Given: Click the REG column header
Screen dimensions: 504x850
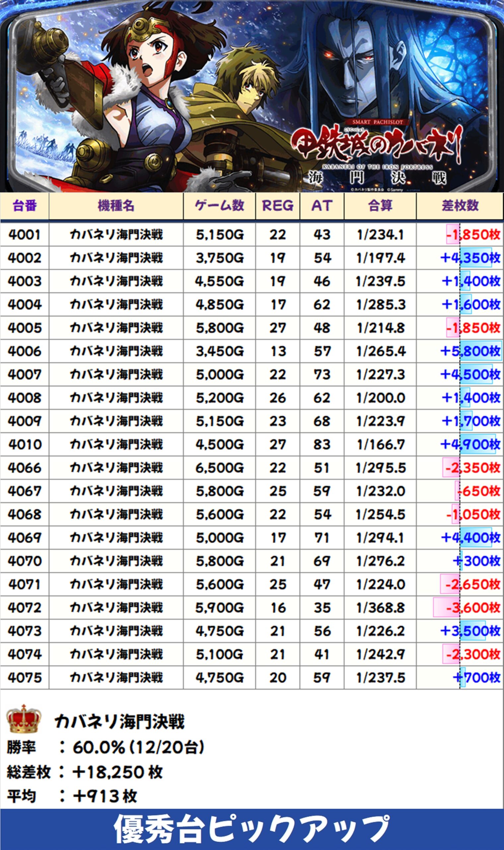Looking at the screenshot, I should 277,206.
